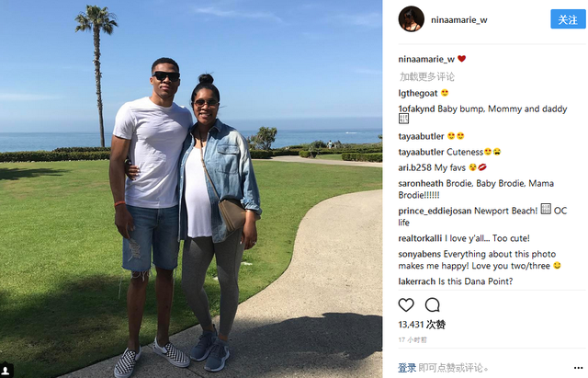588x378 pixels.
Task: Visit tayaabutler profile from Cuteness comment
Action: click(421, 152)
